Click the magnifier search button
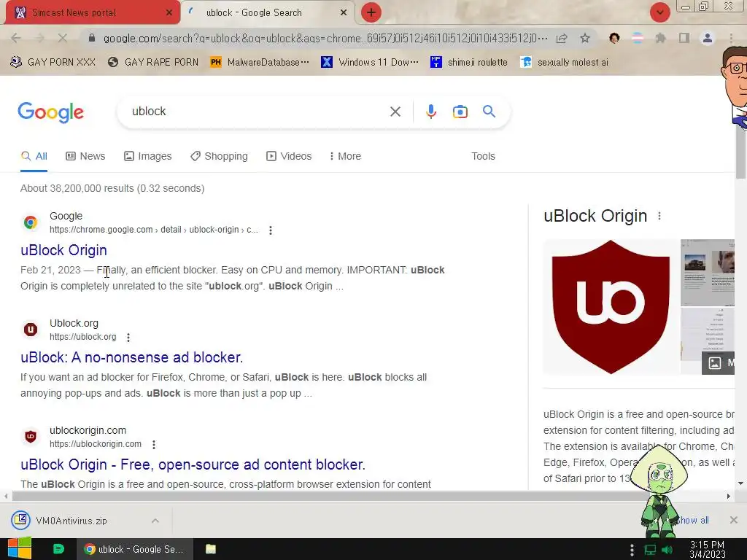747x560 pixels. [489, 112]
